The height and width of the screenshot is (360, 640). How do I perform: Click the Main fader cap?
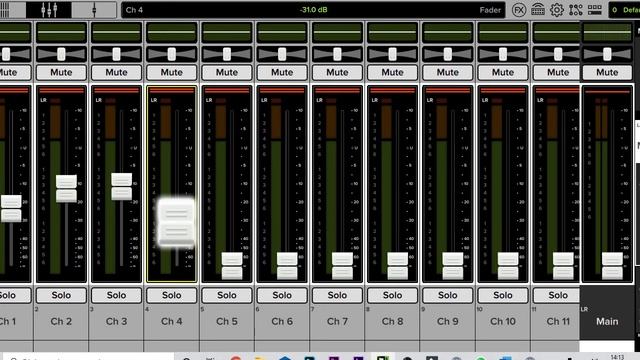coord(612,266)
